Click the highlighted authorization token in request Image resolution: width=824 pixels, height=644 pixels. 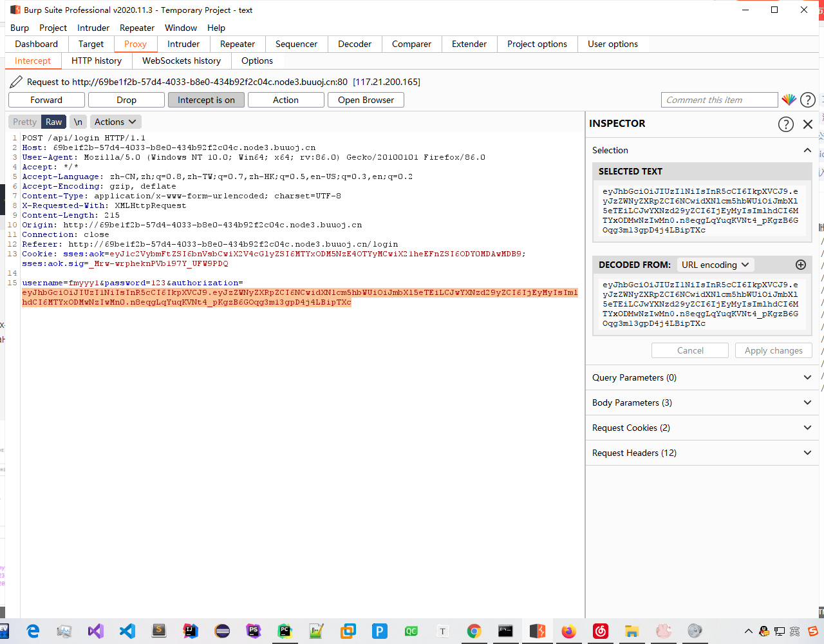pos(299,297)
